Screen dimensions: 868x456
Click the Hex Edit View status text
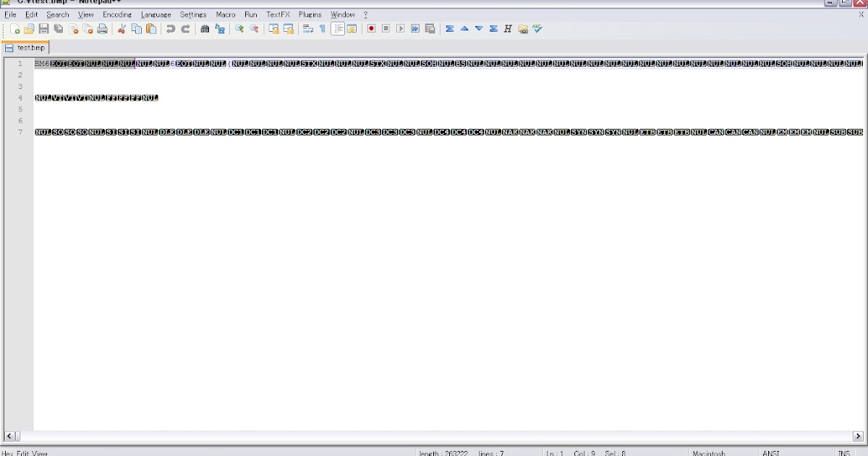tap(25, 453)
